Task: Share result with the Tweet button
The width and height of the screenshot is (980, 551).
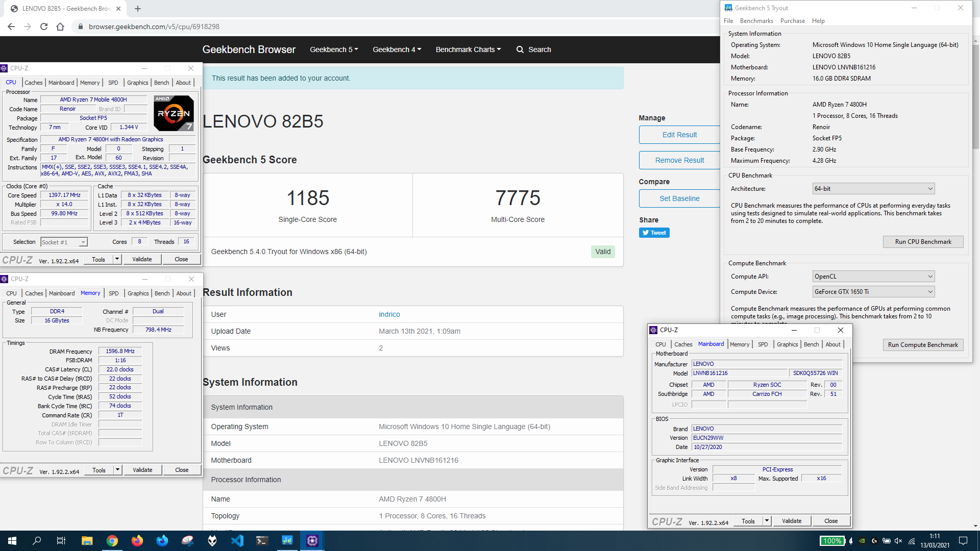Action: point(654,233)
